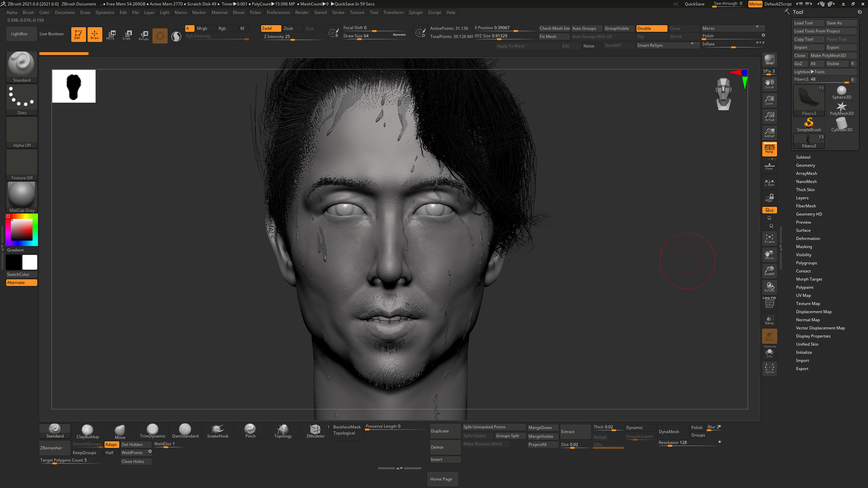Select the Move brush in bottom shelf

[x=120, y=431]
